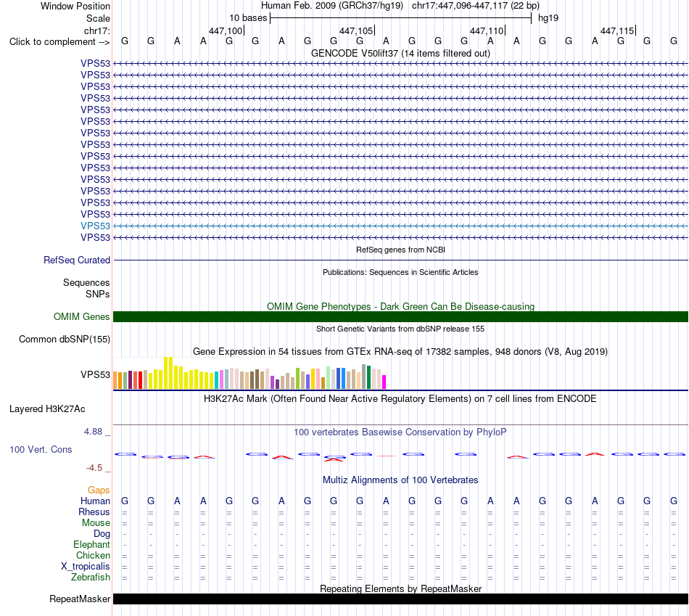Image resolution: width=689 pixels, height=616 pixels.
Task: Open the GTEx Gene Expression track title
Action: [400, 352]
